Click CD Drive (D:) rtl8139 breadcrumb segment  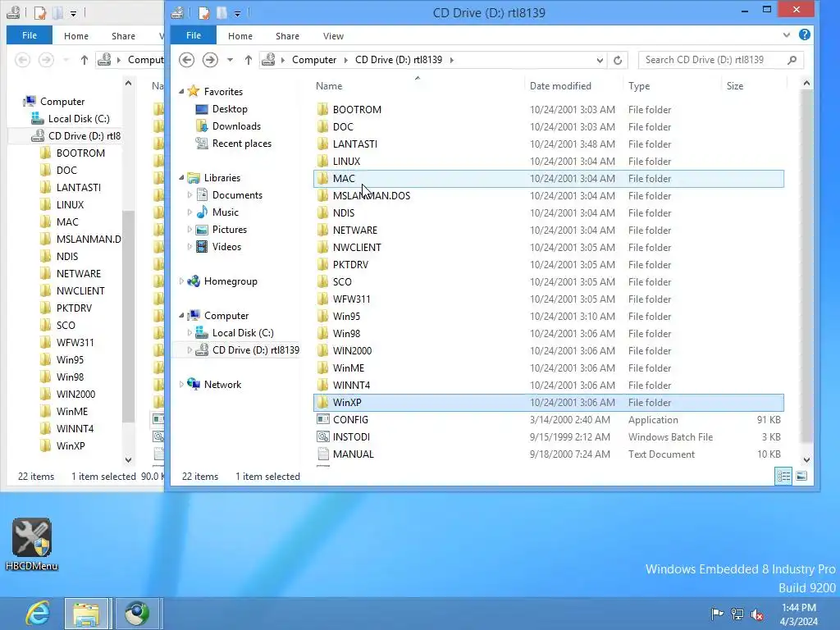(399, 59)
